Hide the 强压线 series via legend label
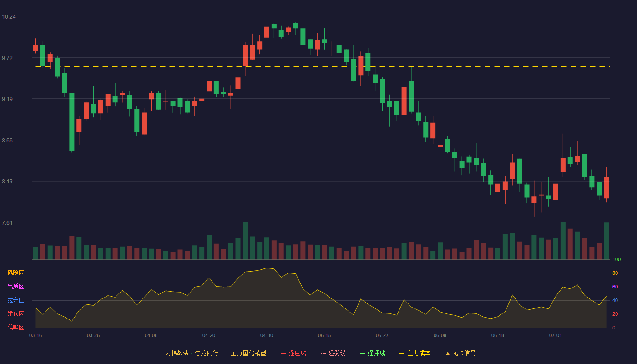This screenshot has width=637, height=364. 297,353
